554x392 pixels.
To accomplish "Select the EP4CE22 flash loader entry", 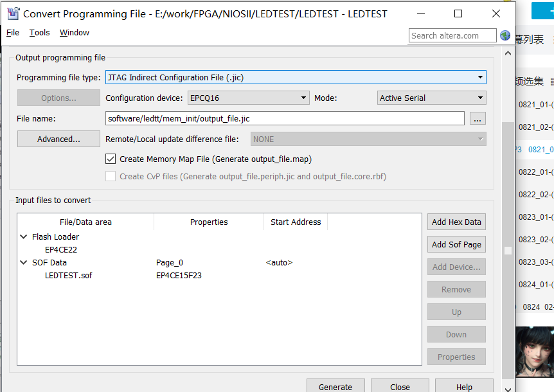I will [61, 250].
